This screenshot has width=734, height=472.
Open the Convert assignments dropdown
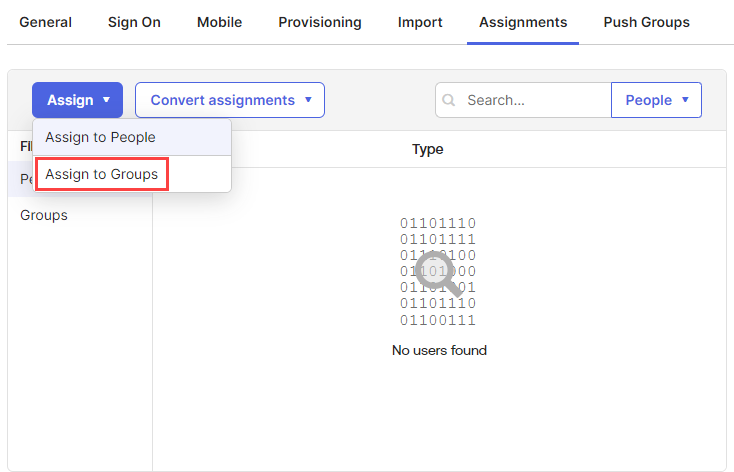[230, 100]
